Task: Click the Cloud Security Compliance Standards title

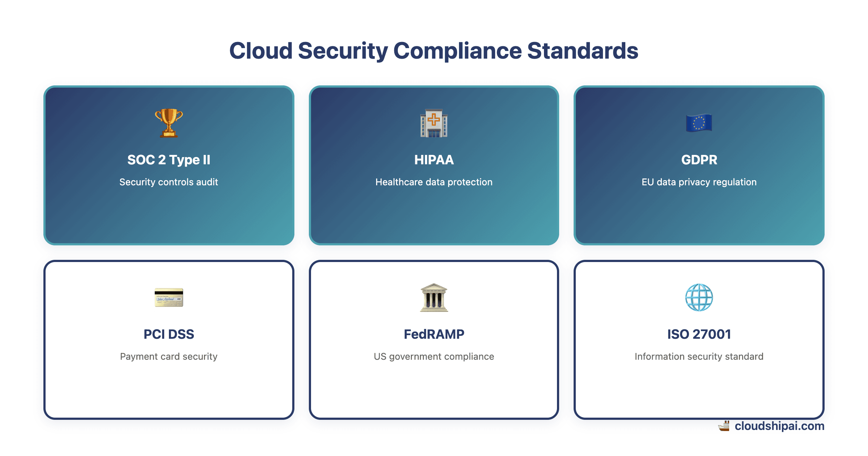Action: tap(434, 50)
